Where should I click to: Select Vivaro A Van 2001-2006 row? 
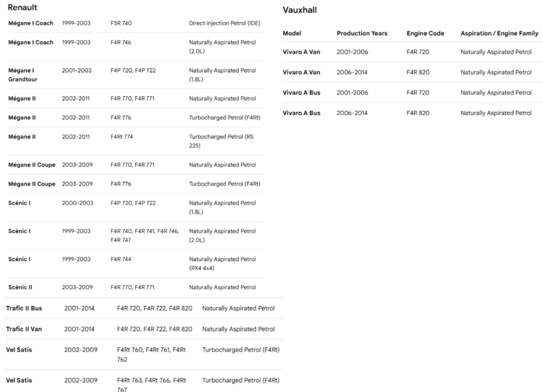click(411, 52)
